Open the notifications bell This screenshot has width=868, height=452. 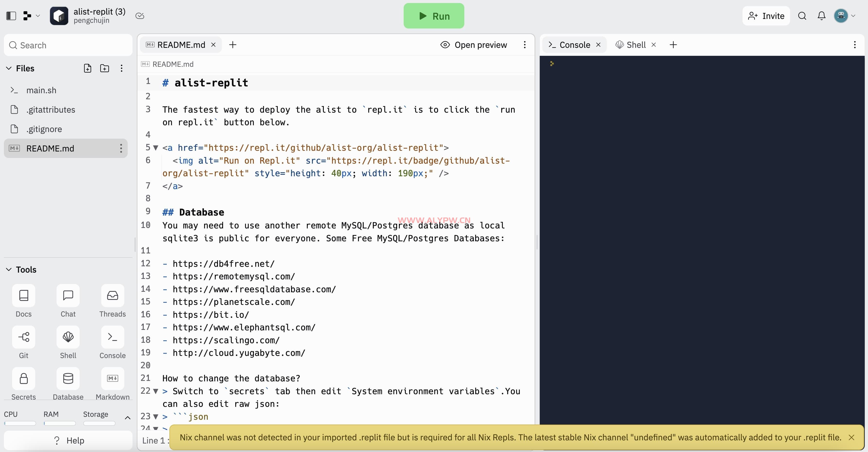click(821, 16)
